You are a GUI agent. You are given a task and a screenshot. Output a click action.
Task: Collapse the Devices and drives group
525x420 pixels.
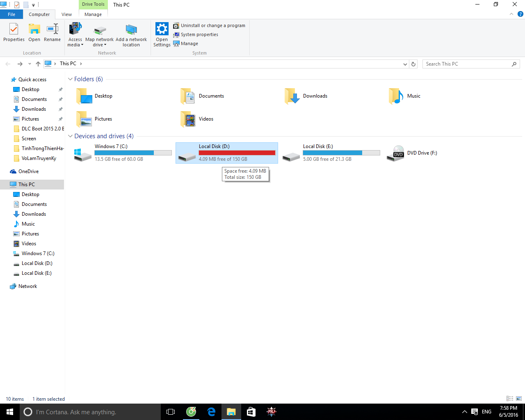(x=70, y=136)
